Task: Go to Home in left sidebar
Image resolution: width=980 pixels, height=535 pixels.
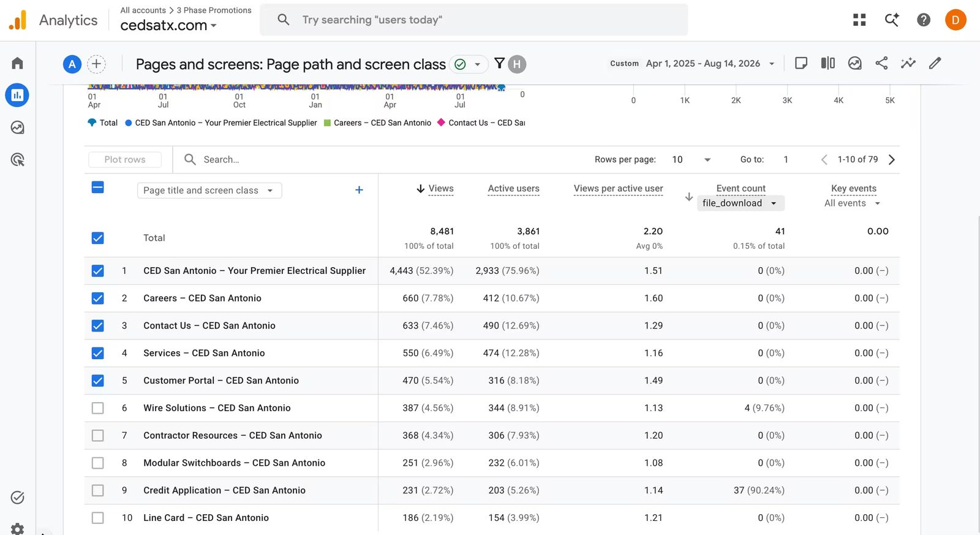Action: click(x=18, y=63)
